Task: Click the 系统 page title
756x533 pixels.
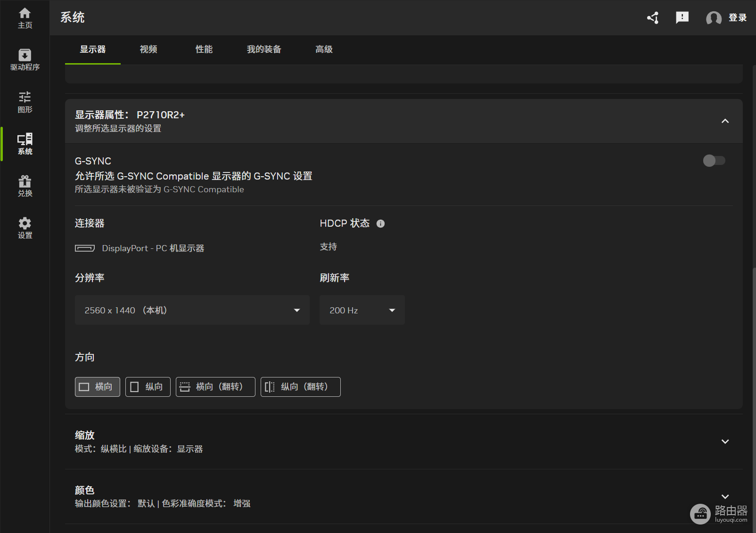Action: pos(73,17)
